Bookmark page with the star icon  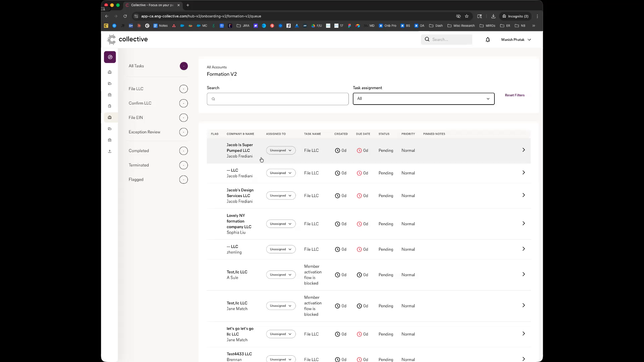pyautogui.click(x=467, y=16)
